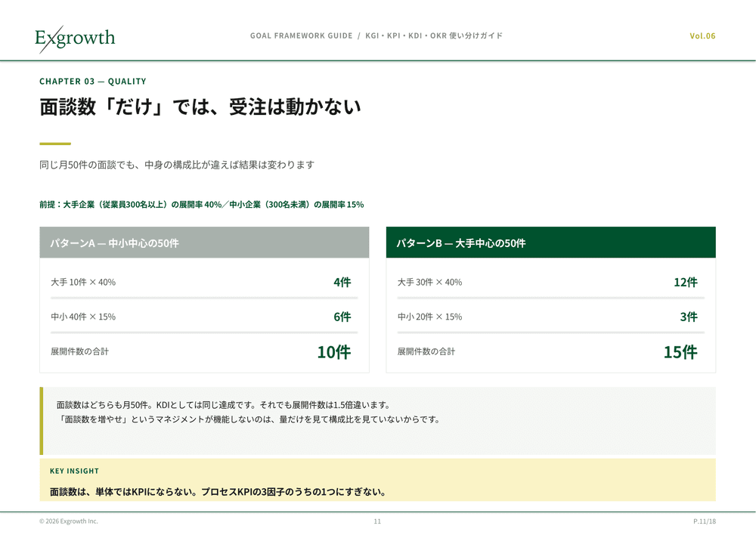Click the sentence 面談数はどちらも月50件

coord(223,405)
